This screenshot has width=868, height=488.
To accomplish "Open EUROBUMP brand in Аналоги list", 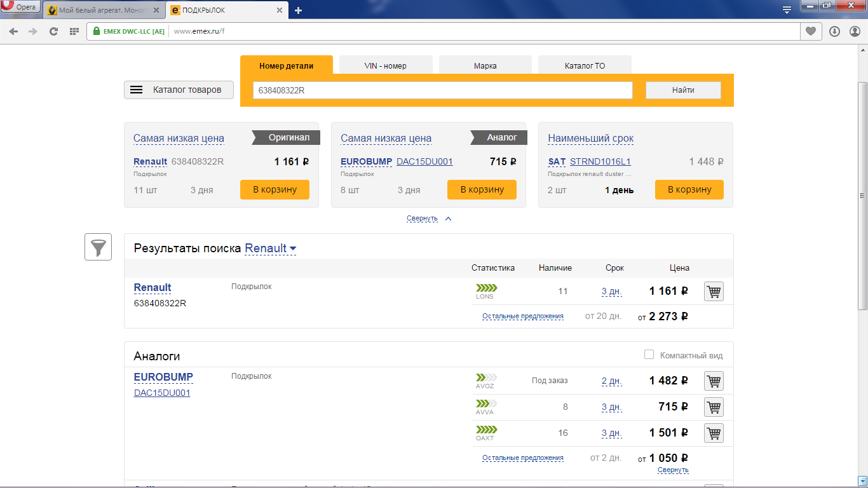I will tap(163, 377).
